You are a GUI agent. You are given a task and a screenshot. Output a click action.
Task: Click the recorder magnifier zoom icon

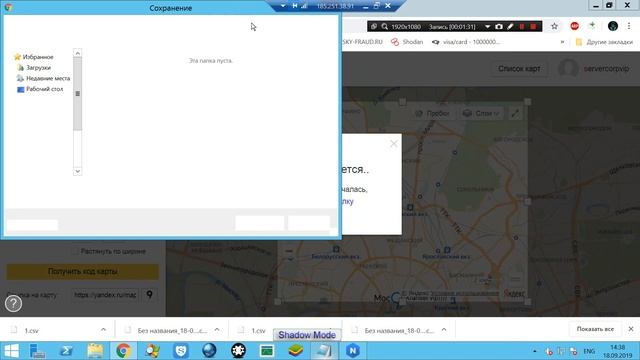(x=384, y=27)
